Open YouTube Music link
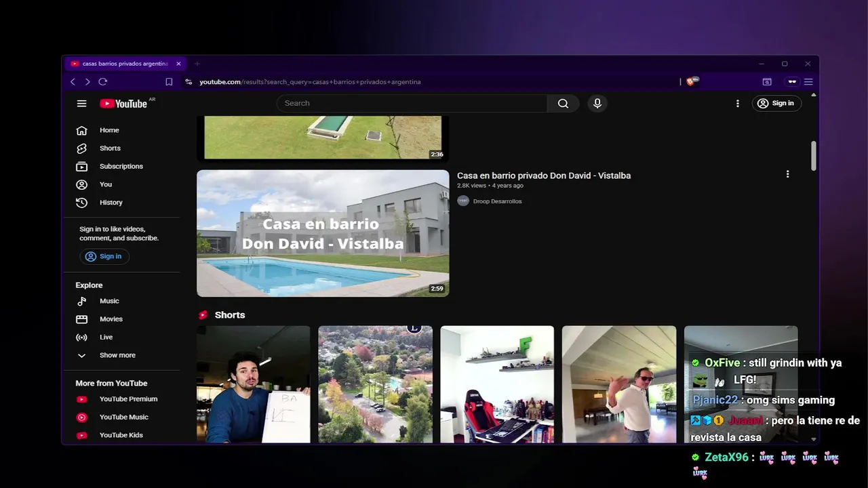Image resolution: width=868 pixels, height=488 pixels. (123, 417)
